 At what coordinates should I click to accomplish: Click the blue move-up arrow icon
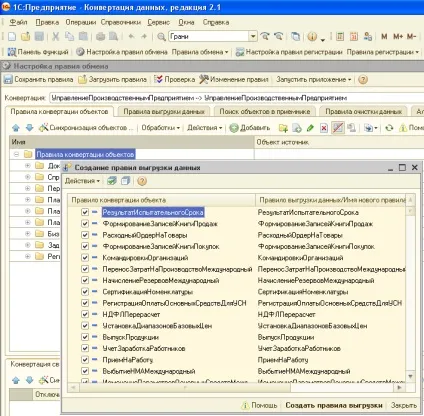click(16, 128)
